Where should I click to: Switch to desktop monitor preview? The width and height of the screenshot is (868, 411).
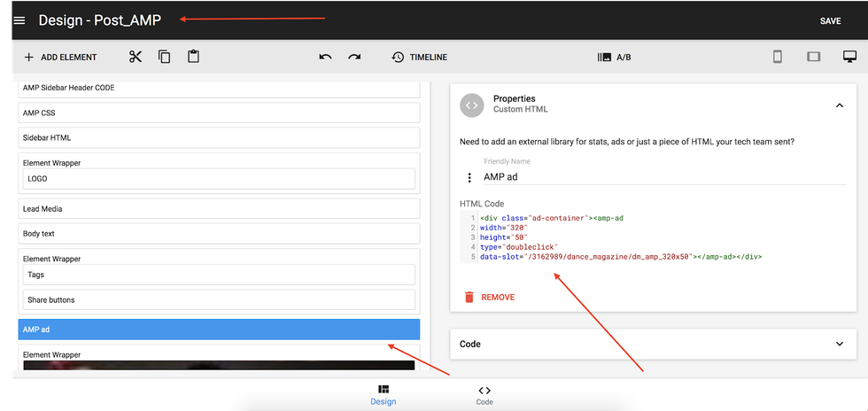point(849,57)
